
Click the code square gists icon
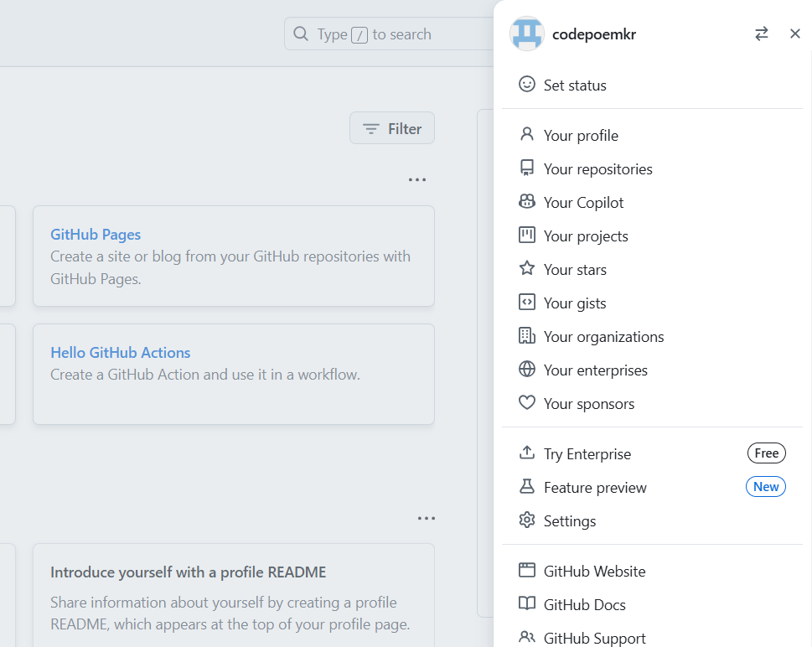tap(526, 302)
